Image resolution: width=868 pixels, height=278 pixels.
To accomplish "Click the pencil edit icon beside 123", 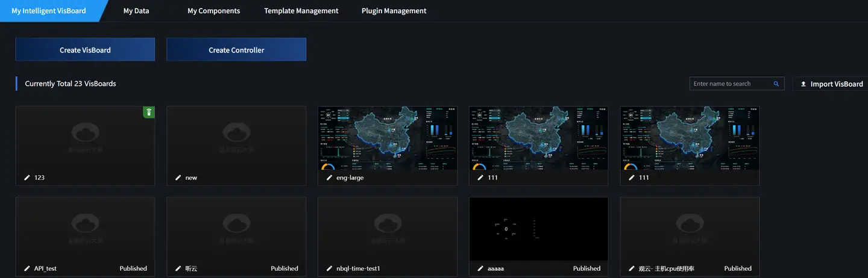I will (27, 178).
